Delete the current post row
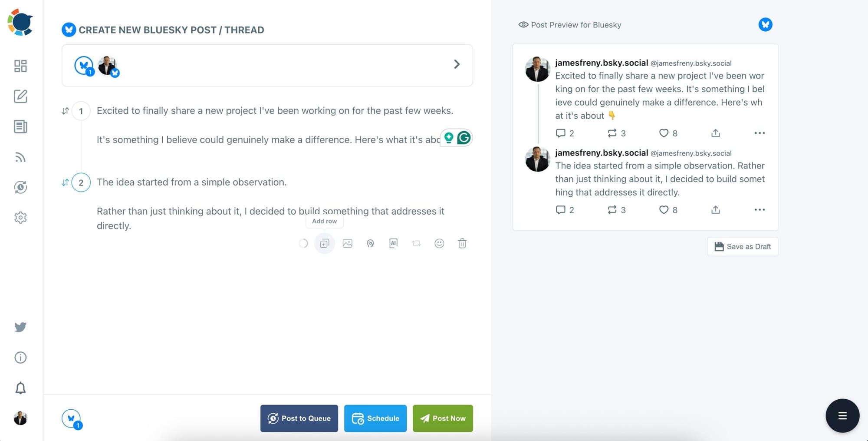The image size is (868, 441). point(462,243)
